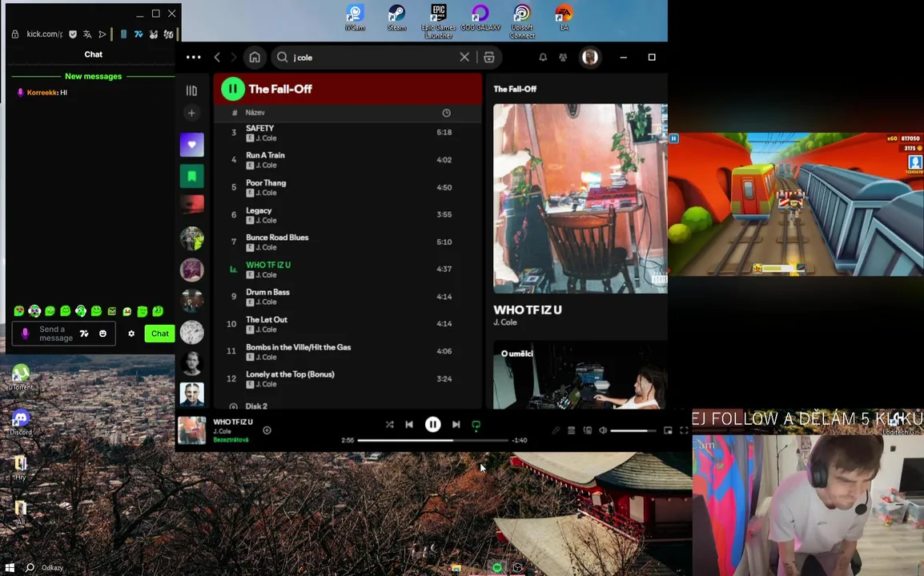924x576 pixels.
Task: Toggle shuffle in Spotify player
Action: point(389,424)
